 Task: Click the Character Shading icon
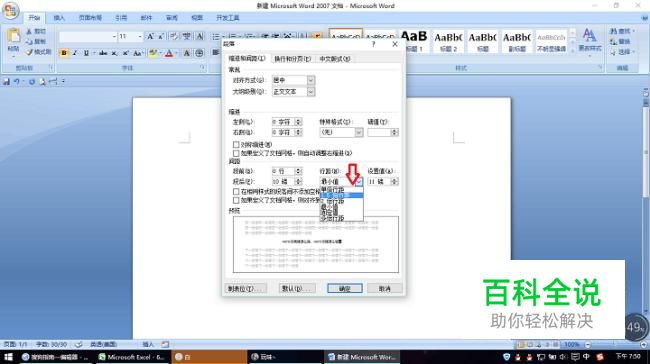pos(187,53)
